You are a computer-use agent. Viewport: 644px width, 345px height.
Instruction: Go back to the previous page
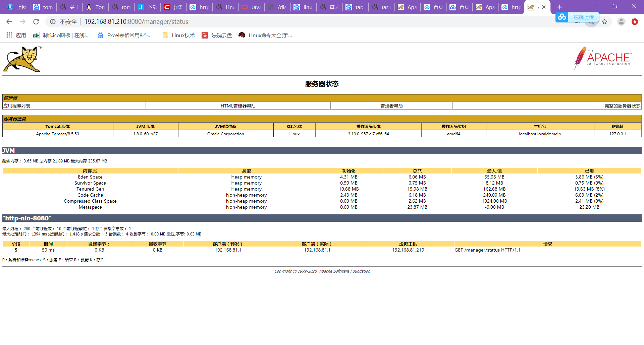(x=9, y=22)
